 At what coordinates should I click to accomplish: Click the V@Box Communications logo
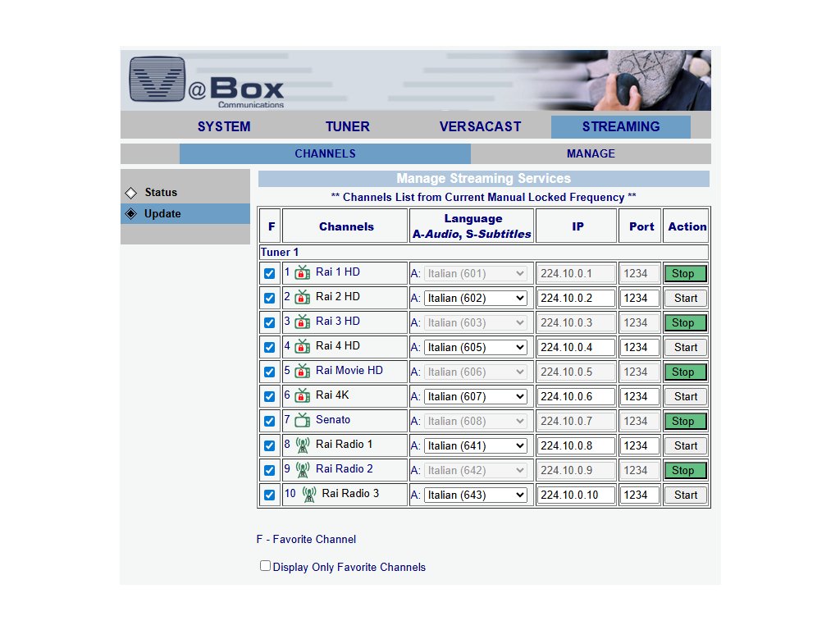[206, 81]
